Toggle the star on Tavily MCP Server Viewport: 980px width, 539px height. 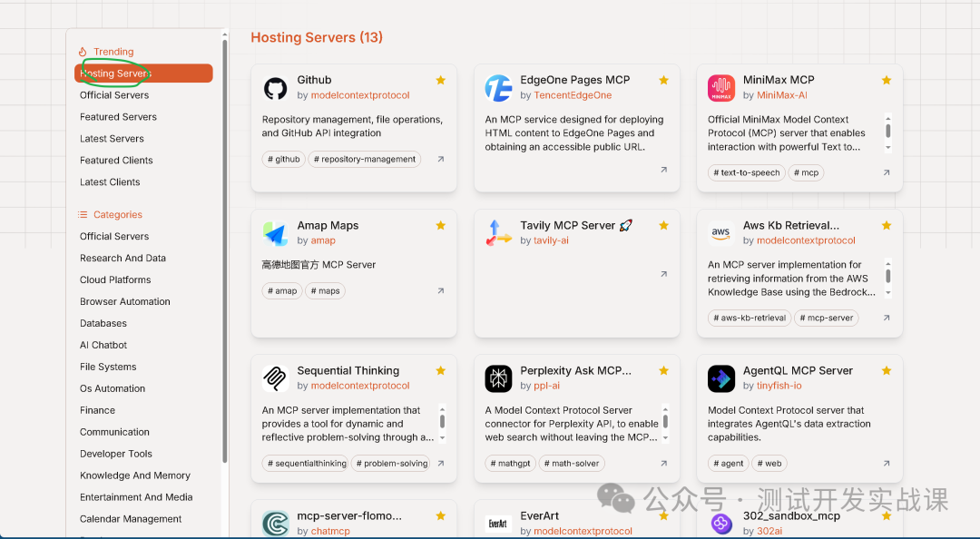(x=663, y=225)
